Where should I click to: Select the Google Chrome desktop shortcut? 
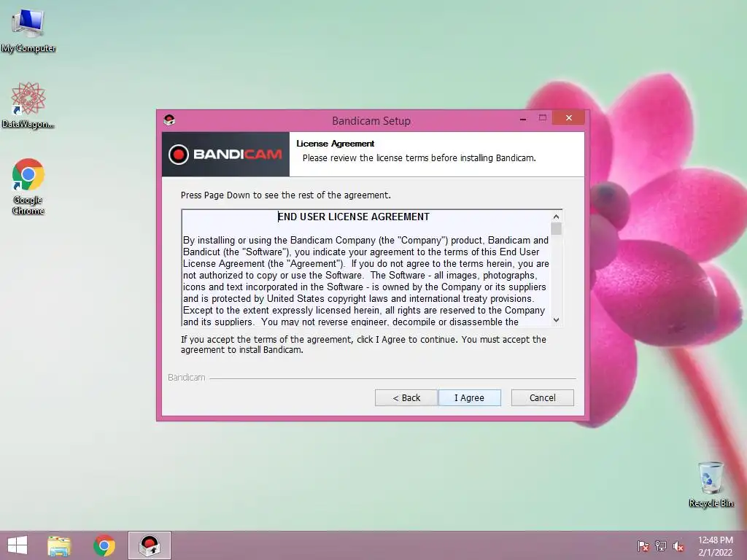coord(28,186)
